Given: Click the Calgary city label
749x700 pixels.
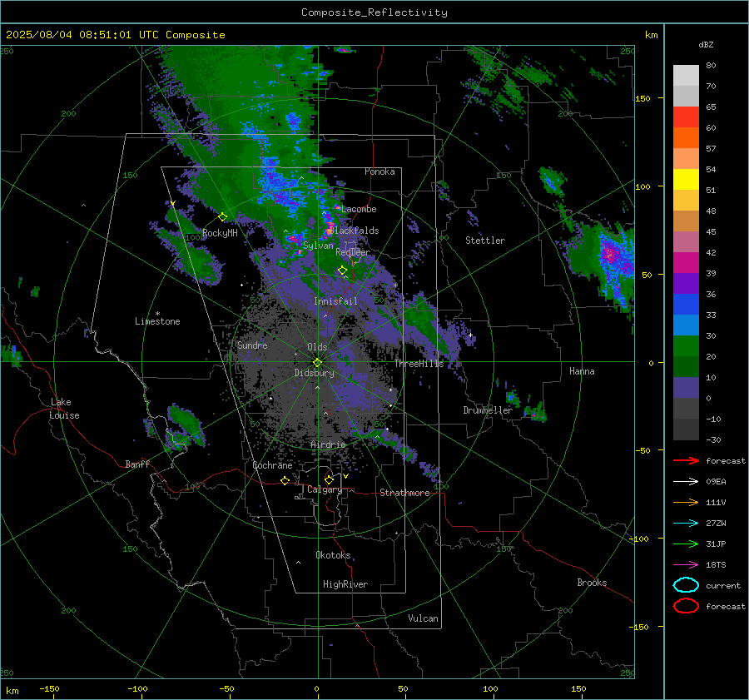Looking at the screenshot, I should [x=325, y=489].
